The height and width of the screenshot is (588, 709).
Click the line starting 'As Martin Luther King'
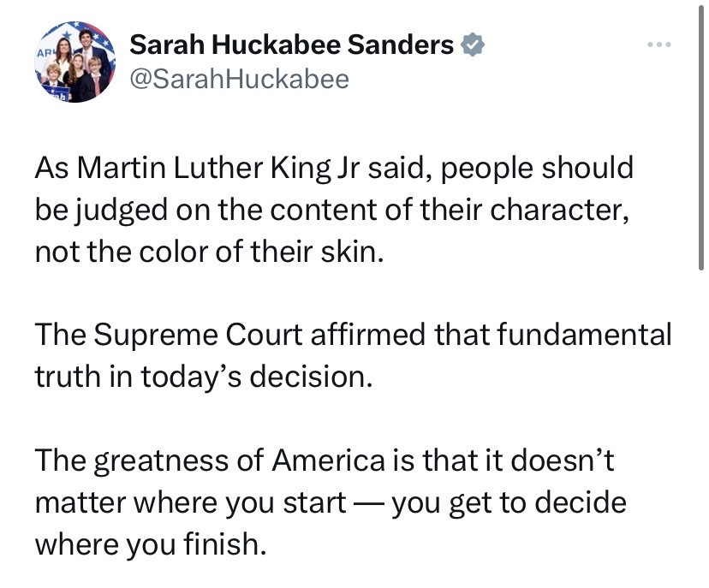334,167
